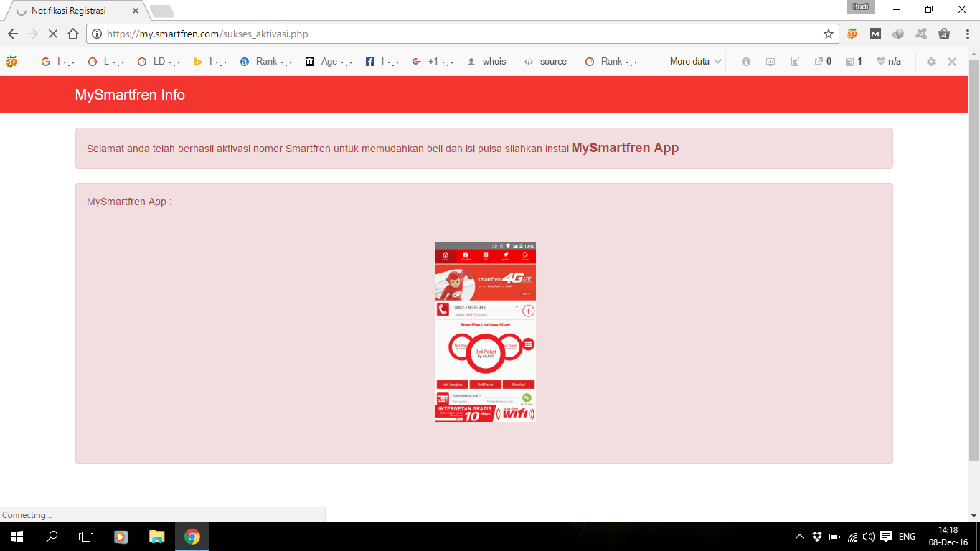Click SEObar page info icon

(x=746, y=62)
